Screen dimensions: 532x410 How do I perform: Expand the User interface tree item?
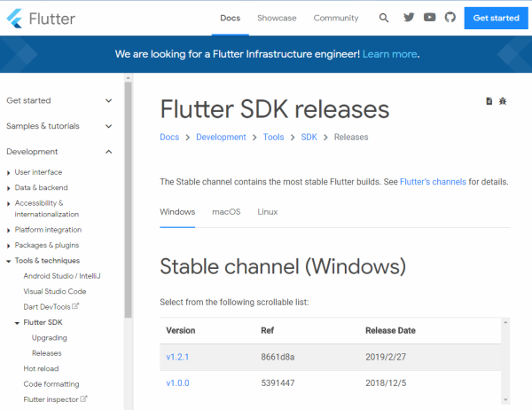9,173
